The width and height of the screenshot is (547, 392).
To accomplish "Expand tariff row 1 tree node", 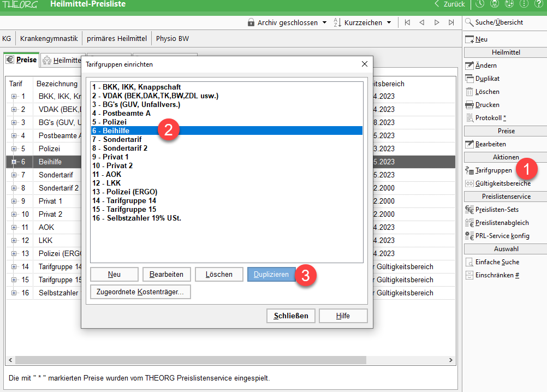I will [14, 97].
